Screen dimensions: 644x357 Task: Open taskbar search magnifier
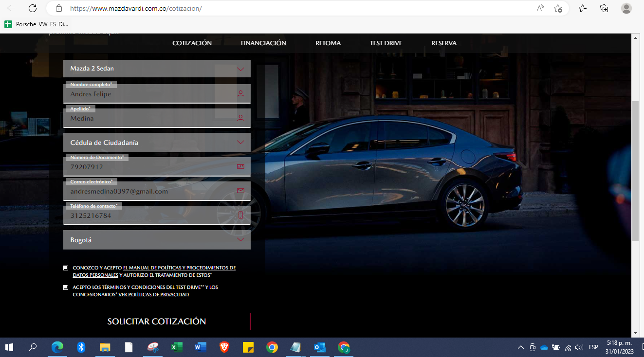[x=33, y=347]
